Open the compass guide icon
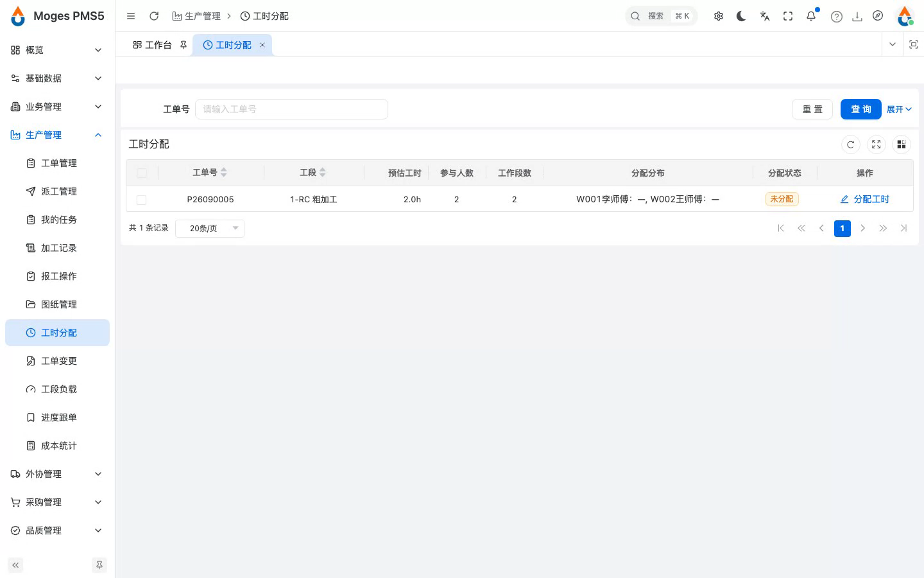Screen dimensions: 924x578 [x=878, y=16]
